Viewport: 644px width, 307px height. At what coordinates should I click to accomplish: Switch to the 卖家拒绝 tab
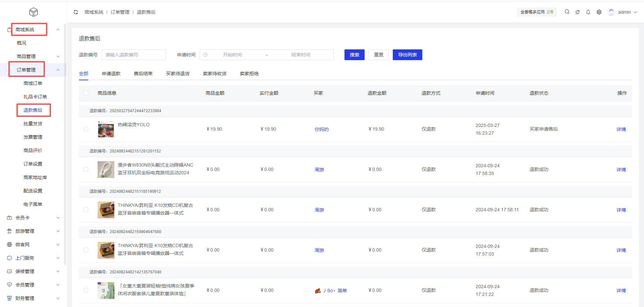click(x=249, y=74)
